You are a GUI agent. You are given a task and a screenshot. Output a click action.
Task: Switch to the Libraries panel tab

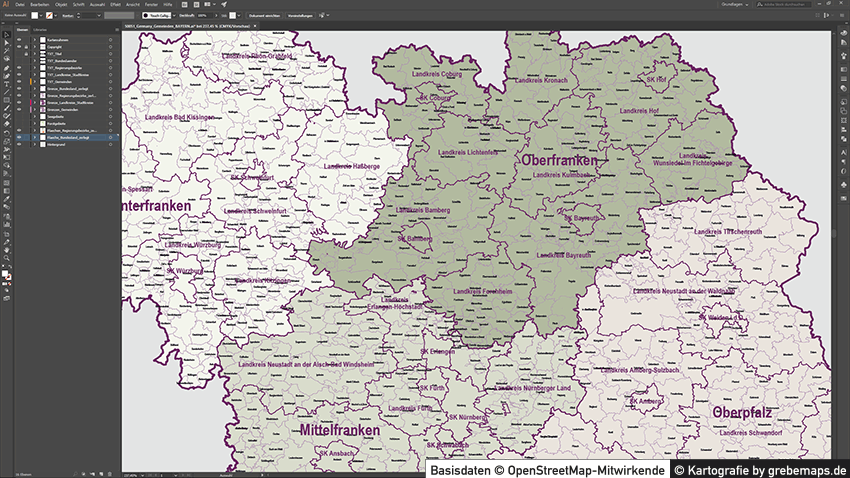41,30
